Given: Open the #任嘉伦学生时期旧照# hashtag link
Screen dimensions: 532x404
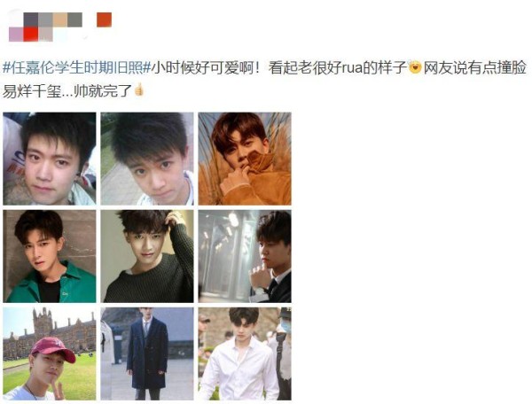Looking at the screenshot, I should (x=76, y=68).
